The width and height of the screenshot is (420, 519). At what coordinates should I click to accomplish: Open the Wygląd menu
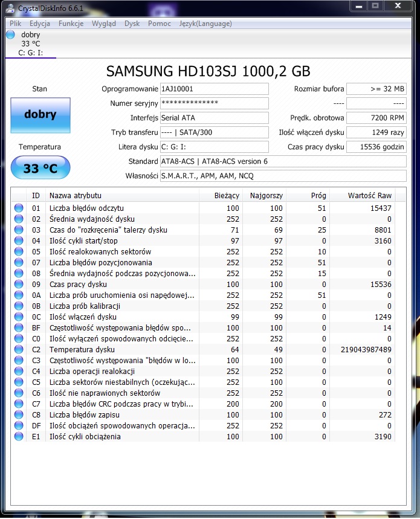[104, 24]
